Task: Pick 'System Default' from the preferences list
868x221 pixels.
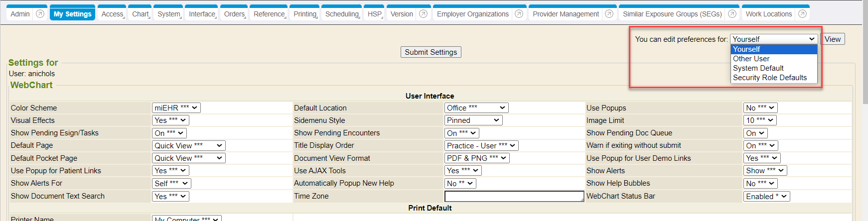Action: [x=758, y=68]
